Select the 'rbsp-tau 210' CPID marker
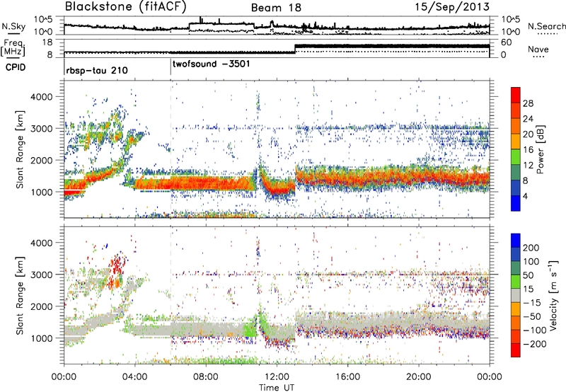The width and height of the screenshot is (566, 392). (x=97, y=70)
